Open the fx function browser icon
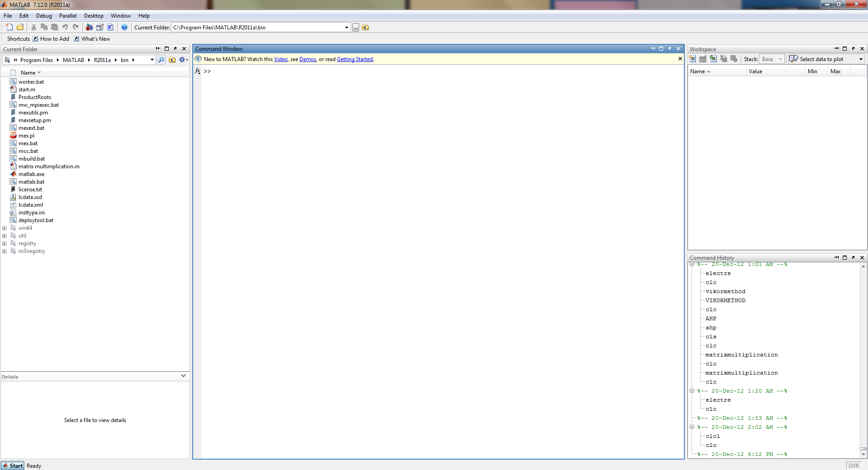The height and width of the screenshot is (470, 868). (198, 71)
